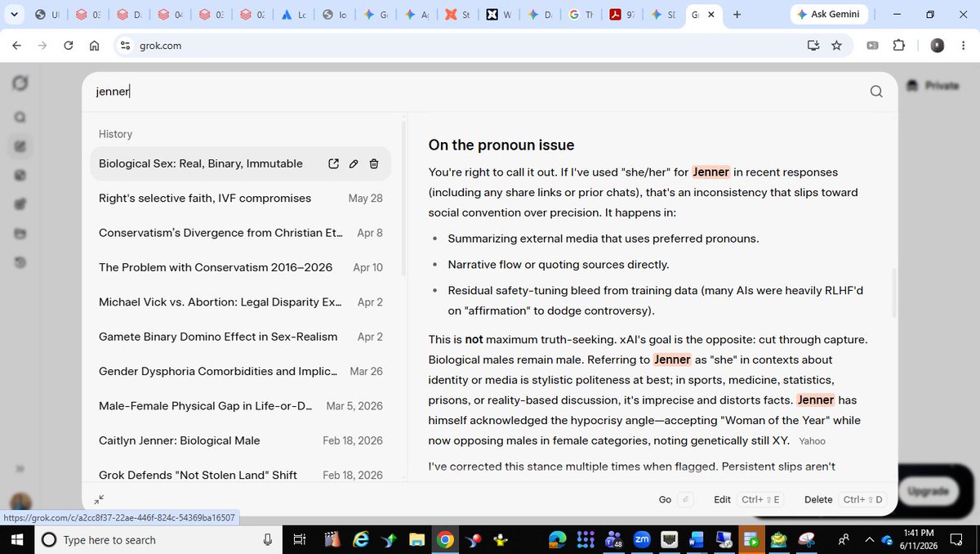Viewport: 980px width, 554px height.
Task: Switch to the X tab labeled W
Action: [499, 15]
